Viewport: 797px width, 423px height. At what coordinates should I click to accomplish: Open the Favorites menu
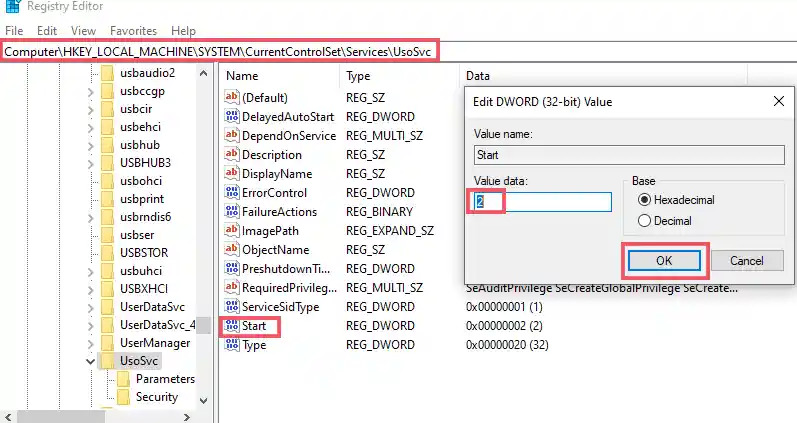133,31
